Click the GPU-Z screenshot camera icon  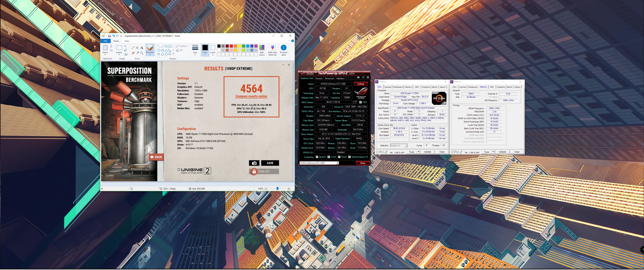pyautogui.click(x=358, y=77)
